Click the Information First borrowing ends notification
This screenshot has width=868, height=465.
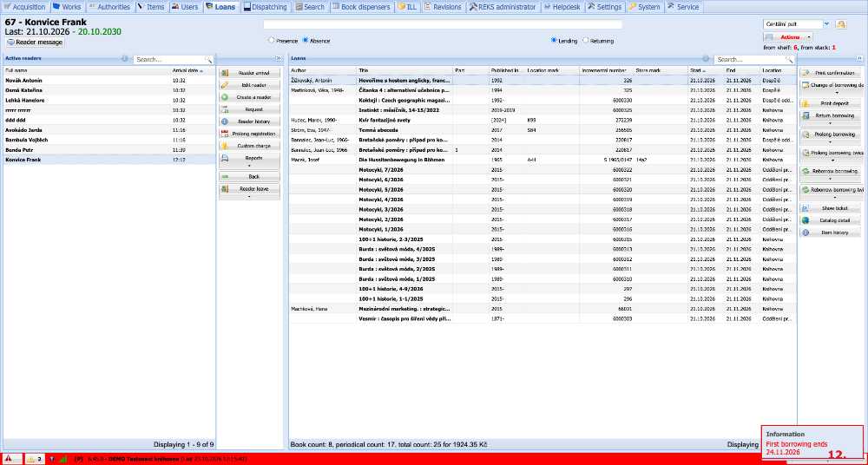(x=812, y=443)
